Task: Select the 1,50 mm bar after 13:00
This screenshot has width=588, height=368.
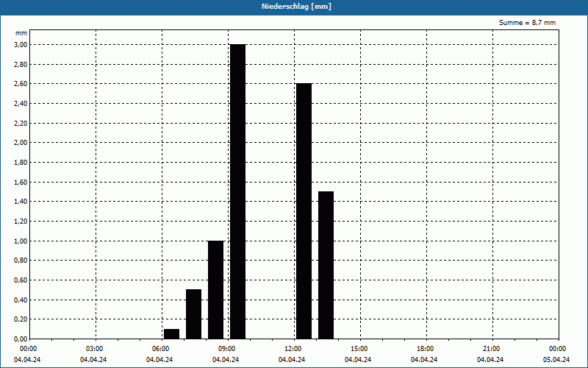Action: click(326, 265)
